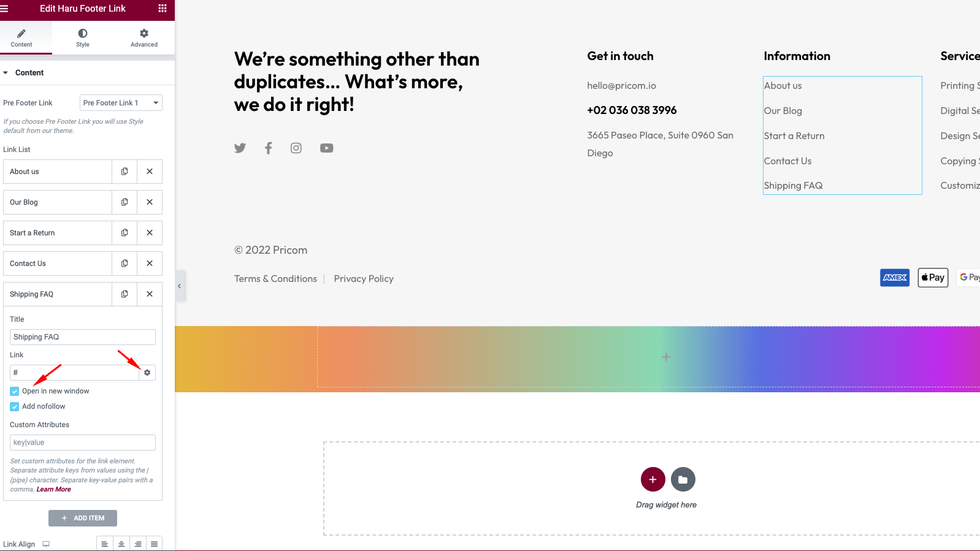Click the Twitter social icon

(x=240, y=148)
